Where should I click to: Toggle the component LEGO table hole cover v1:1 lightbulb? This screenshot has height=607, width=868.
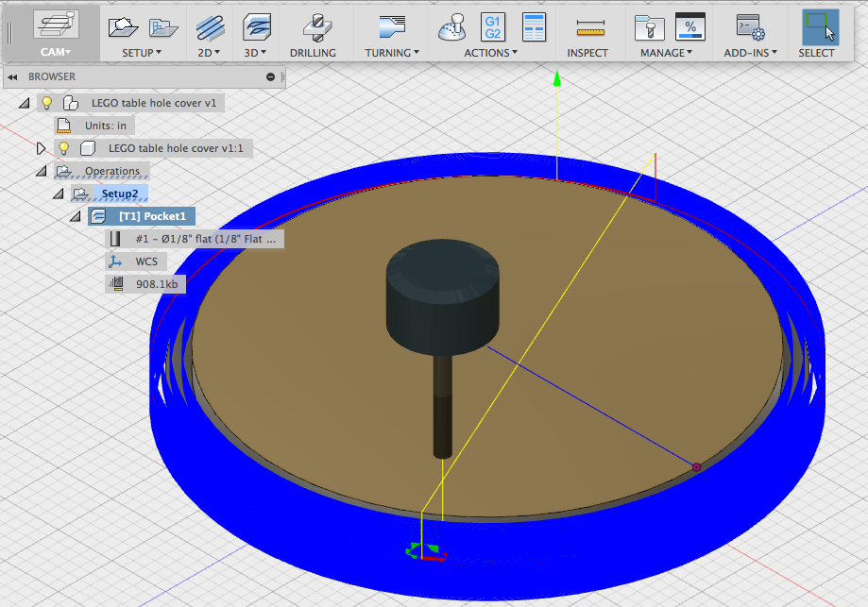[x=62, y=147]
